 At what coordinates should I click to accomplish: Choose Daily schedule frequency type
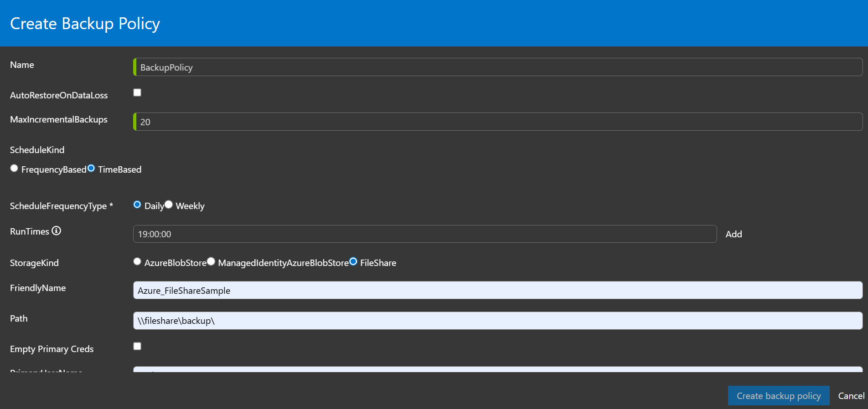137,204
